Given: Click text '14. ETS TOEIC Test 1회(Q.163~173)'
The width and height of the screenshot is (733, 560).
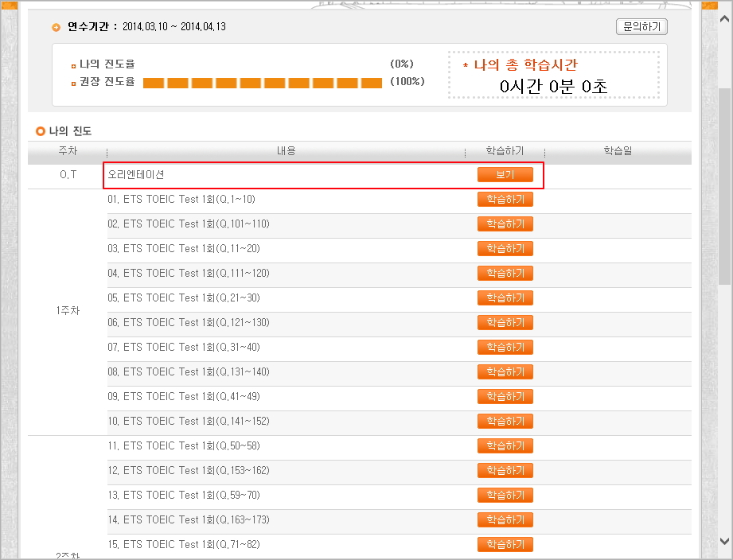Looking at the screenshot, I should (x=189, y=520).
